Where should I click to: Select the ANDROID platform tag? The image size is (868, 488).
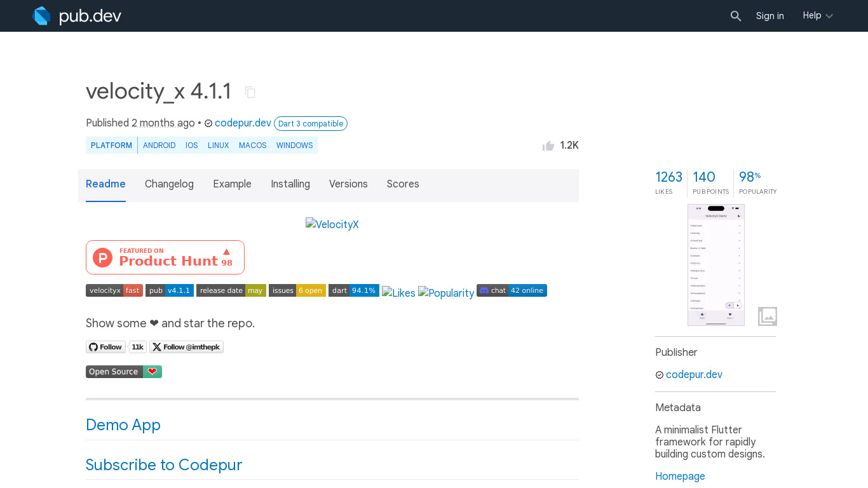point(159,146)
